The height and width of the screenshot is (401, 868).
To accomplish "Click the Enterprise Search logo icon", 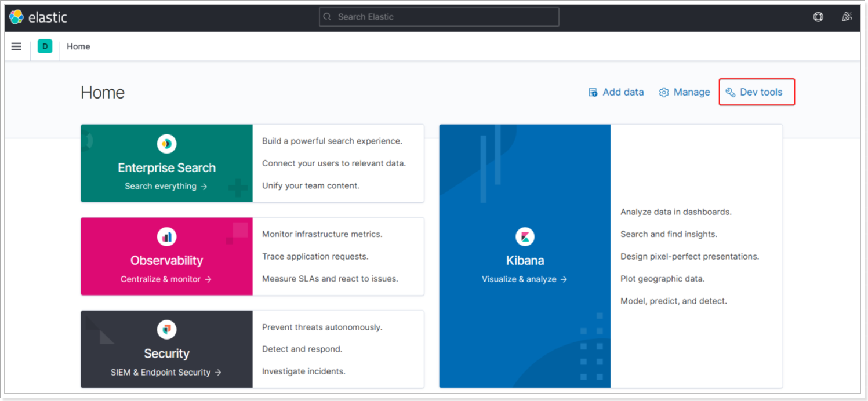I will 166,144.
